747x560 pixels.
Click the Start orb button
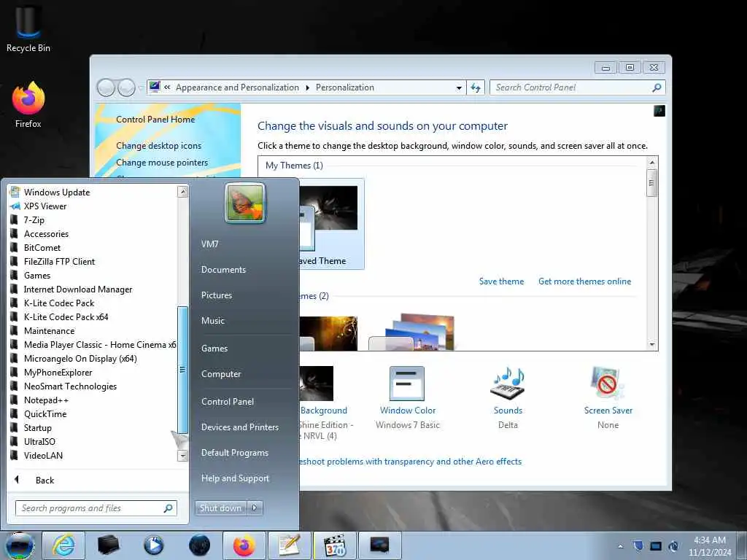(19, 545)
